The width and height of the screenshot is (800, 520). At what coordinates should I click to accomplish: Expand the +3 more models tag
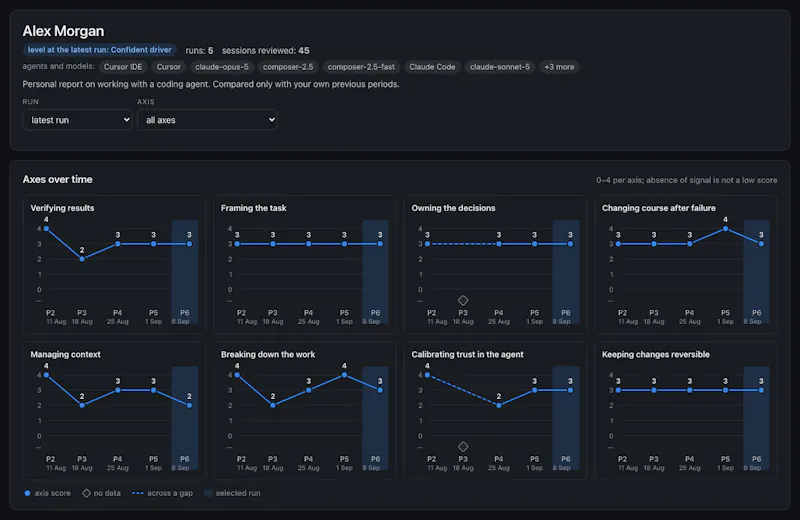click(559, 67)
